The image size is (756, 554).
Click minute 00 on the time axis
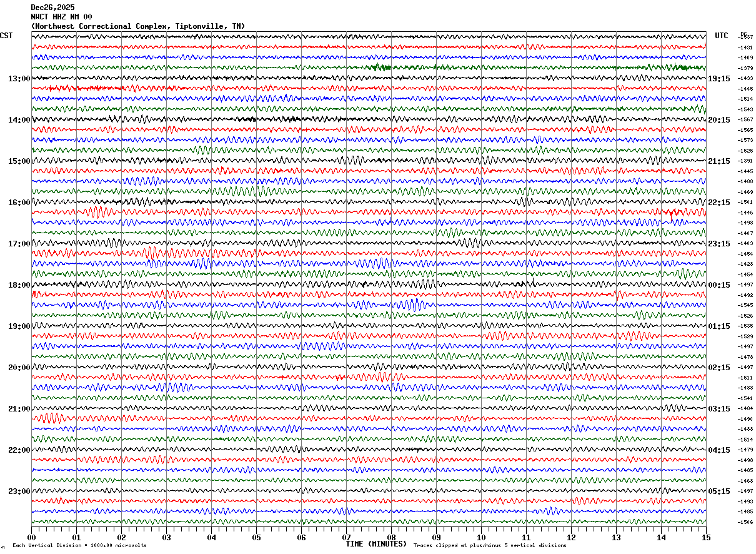click(31, 537)
